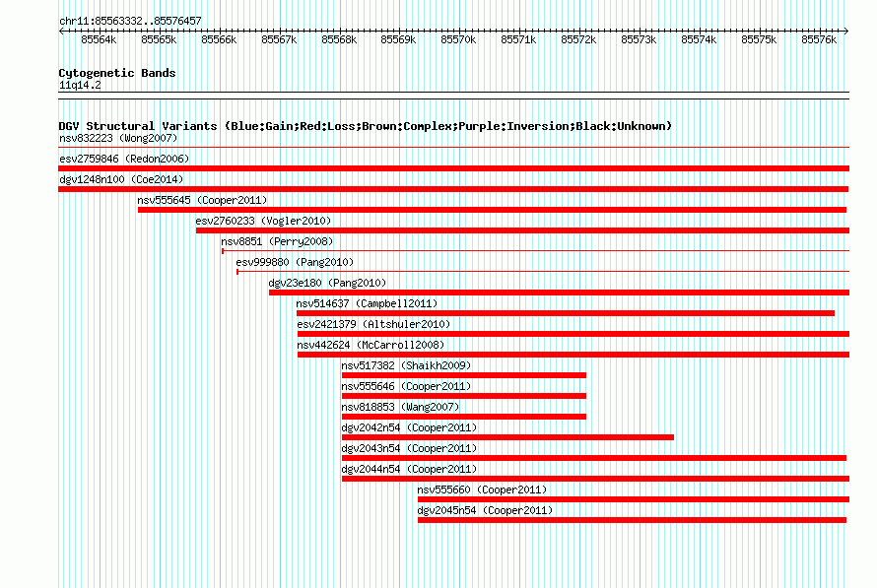Image resolution: width=877 pixels, height=588 pixels.
Task: Click the 85566k ruler label
Action: coord(219,39)
